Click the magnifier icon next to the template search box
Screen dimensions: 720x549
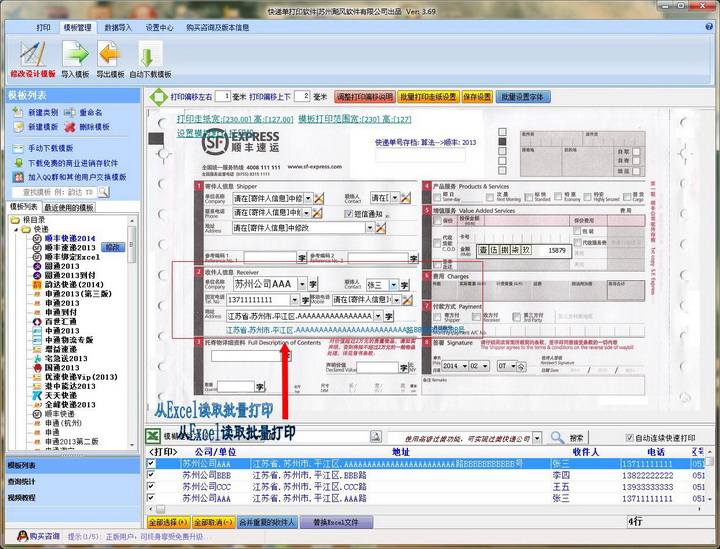point(104,191)
